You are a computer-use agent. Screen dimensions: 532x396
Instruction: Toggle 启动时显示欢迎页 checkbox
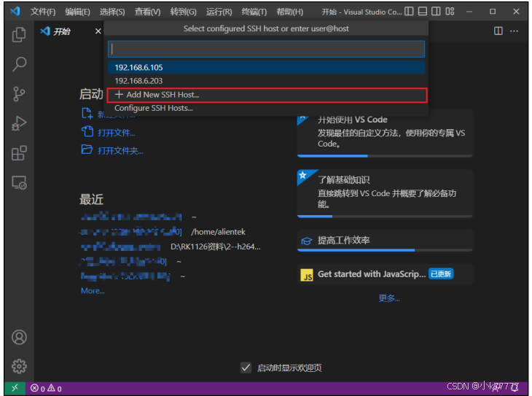point(246,368)
